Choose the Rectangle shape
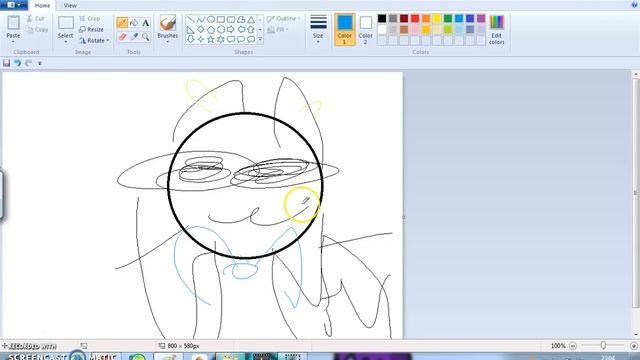Viewport: 640px width, 360px height. [x=221, y=20]
